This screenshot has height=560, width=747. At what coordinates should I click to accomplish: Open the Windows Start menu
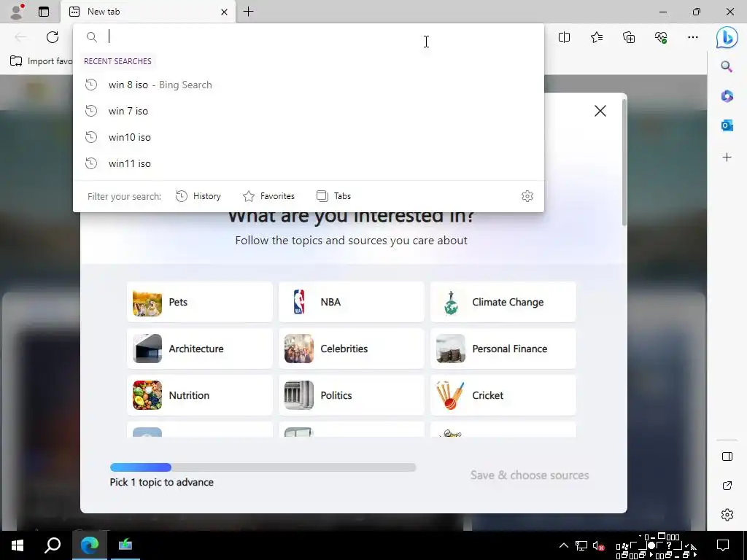coord(18,545)
